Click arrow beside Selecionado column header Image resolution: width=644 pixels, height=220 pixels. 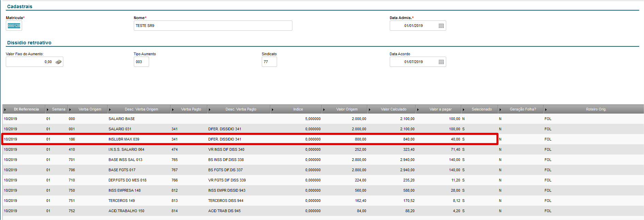(464, 109)
